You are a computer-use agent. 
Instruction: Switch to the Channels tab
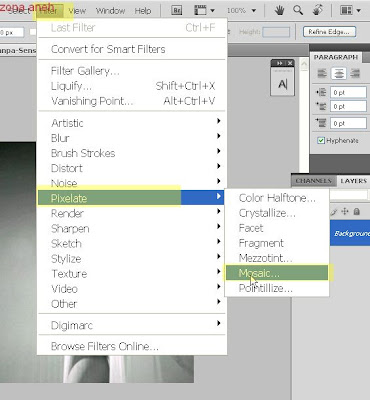(x=313, y=181)
